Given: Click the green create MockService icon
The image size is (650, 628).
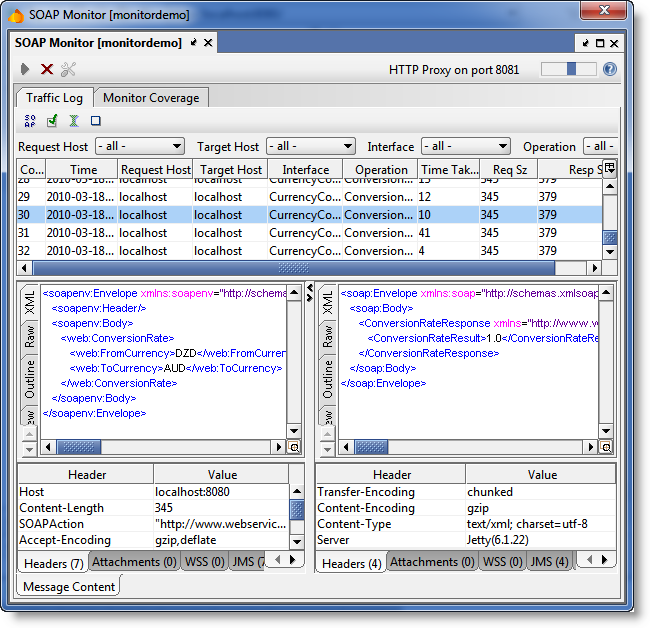Looking at the screenshot, I should [x=74, y=121].
